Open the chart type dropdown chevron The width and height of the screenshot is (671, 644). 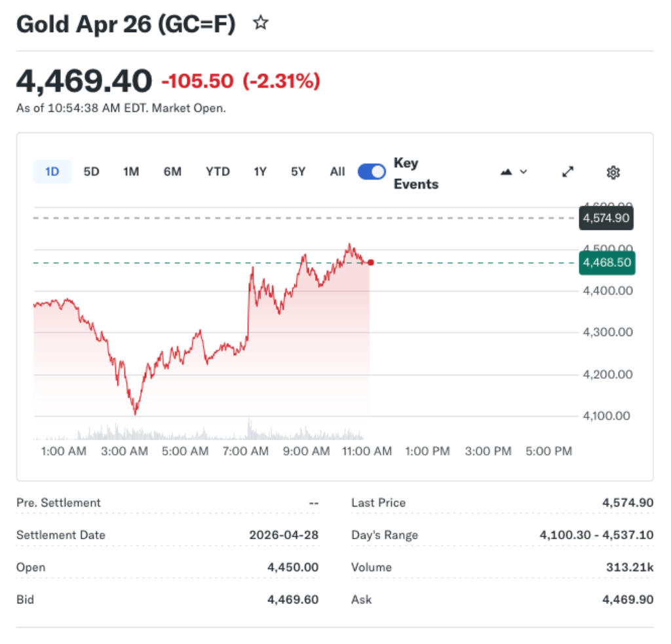(523, 172)
